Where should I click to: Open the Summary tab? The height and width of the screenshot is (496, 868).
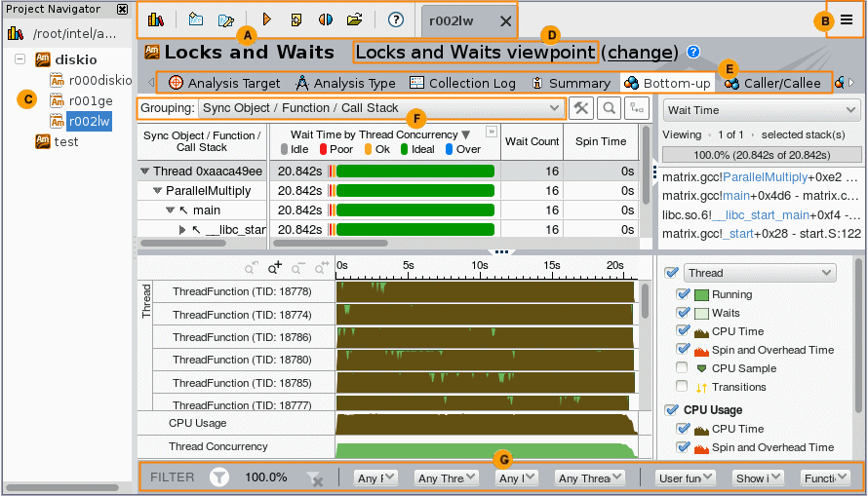pyautogui.click(x=571, y=83)
